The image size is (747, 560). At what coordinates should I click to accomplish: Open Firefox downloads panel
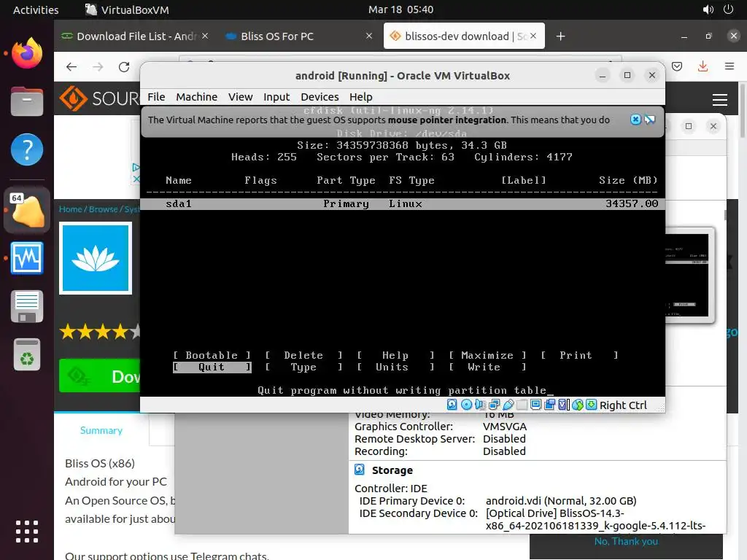[703, 66]
